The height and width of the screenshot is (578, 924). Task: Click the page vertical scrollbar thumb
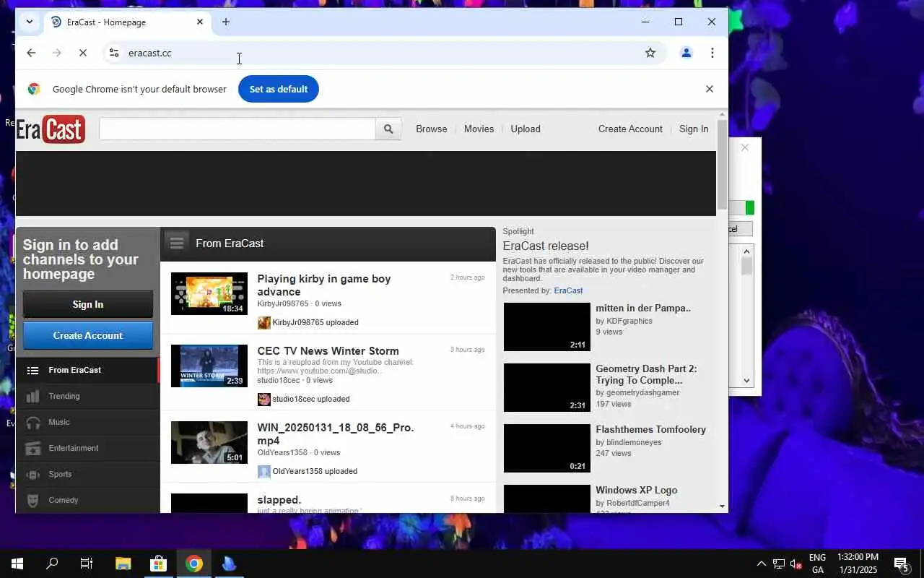(x=722, y=166)
